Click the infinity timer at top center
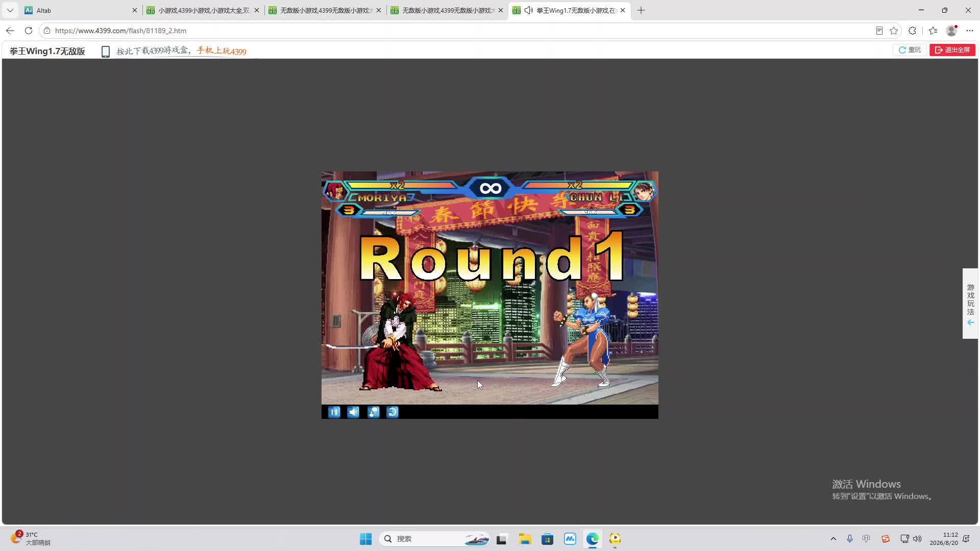Image resolution: width=980 pixels, height=551 pixels. pos(491,188)
